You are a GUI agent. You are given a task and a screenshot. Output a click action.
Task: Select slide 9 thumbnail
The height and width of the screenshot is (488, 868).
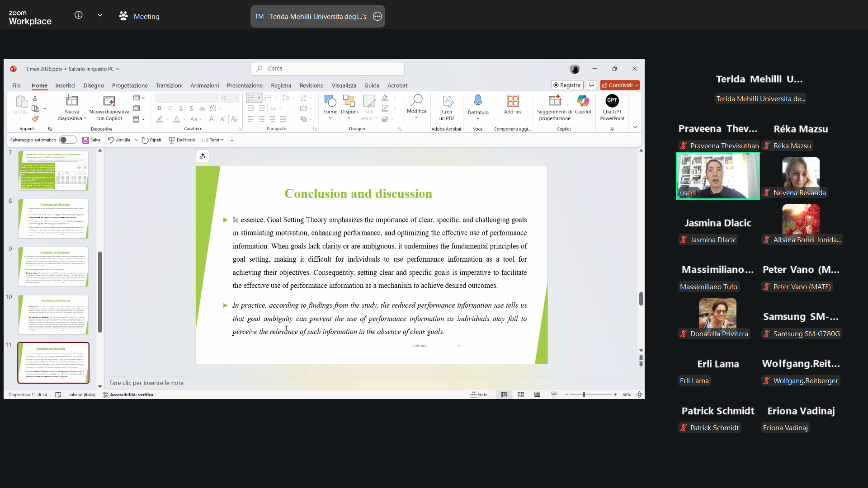(53, 267)
